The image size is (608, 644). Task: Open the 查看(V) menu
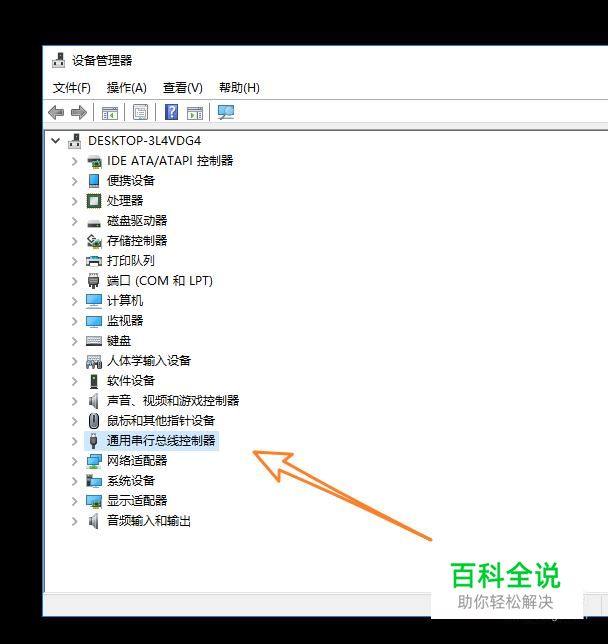(x=183, y=87)
